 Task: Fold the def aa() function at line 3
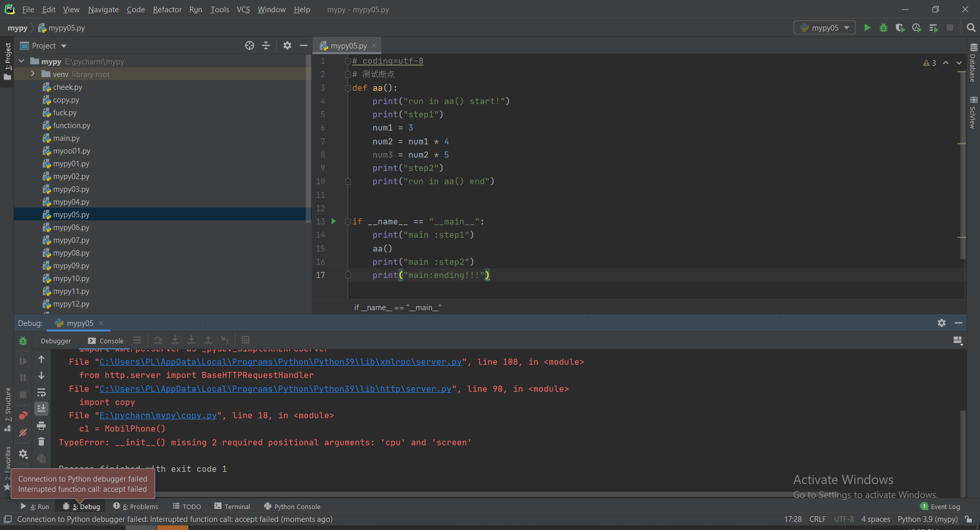pos(348,88)
